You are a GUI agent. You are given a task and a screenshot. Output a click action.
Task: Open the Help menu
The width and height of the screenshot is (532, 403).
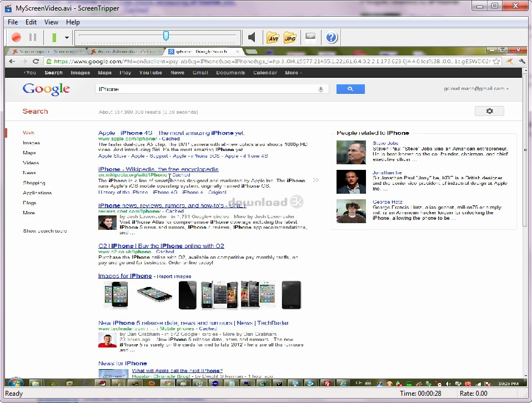tap(73, 22)
